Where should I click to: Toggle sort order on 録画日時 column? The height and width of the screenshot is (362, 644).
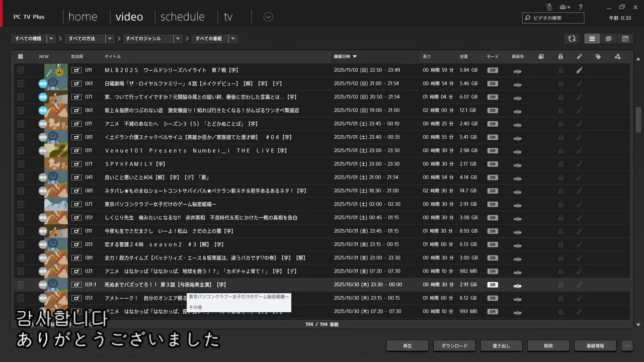[345, 56]
